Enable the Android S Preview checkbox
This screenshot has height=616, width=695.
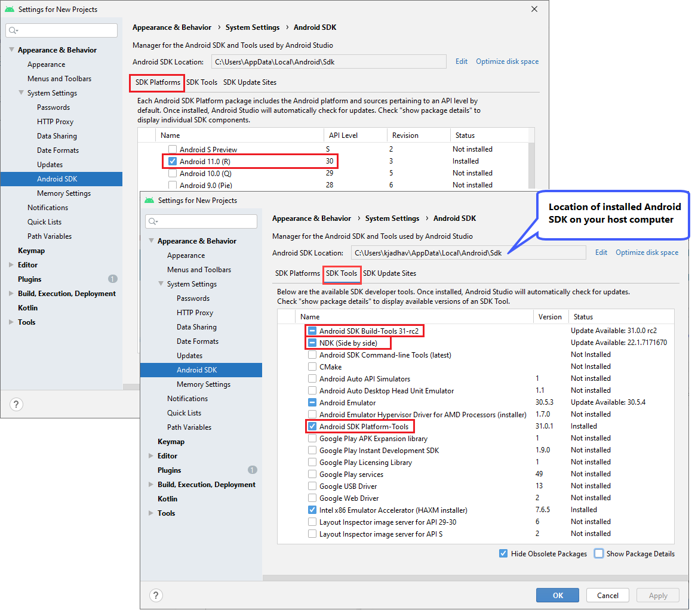(173, 149)
